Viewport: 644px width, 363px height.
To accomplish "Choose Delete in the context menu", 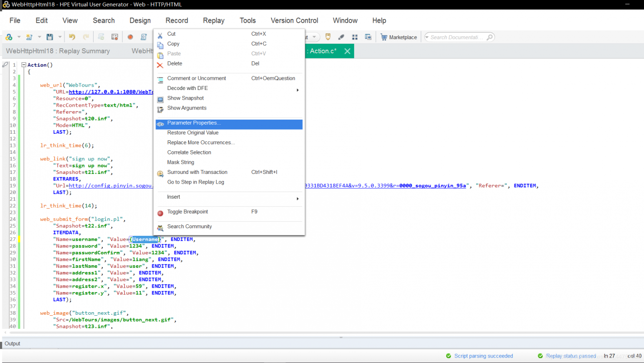I will click(x=229, y=63).
